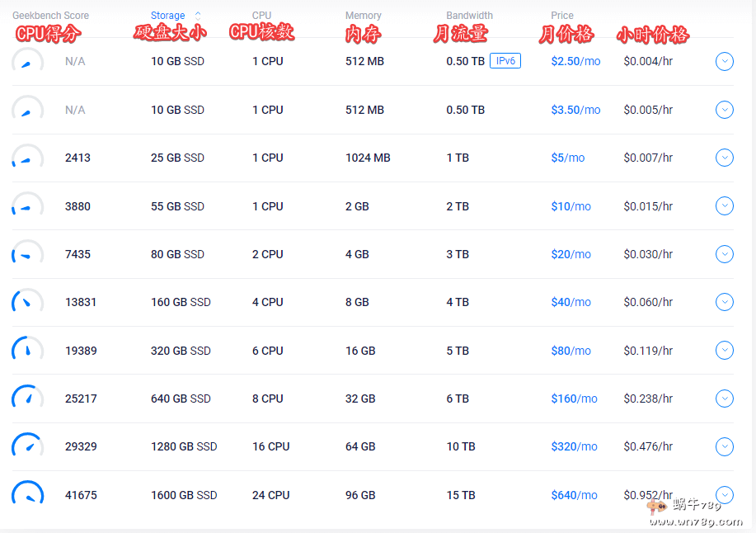Click the Geekbench gauge icon for score 2413

[27, 158]
